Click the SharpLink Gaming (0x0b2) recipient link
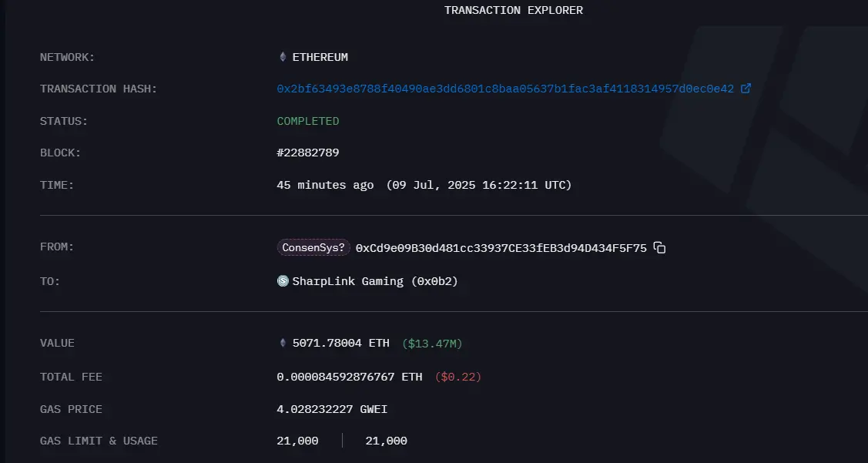 click(x=375, y=281)
